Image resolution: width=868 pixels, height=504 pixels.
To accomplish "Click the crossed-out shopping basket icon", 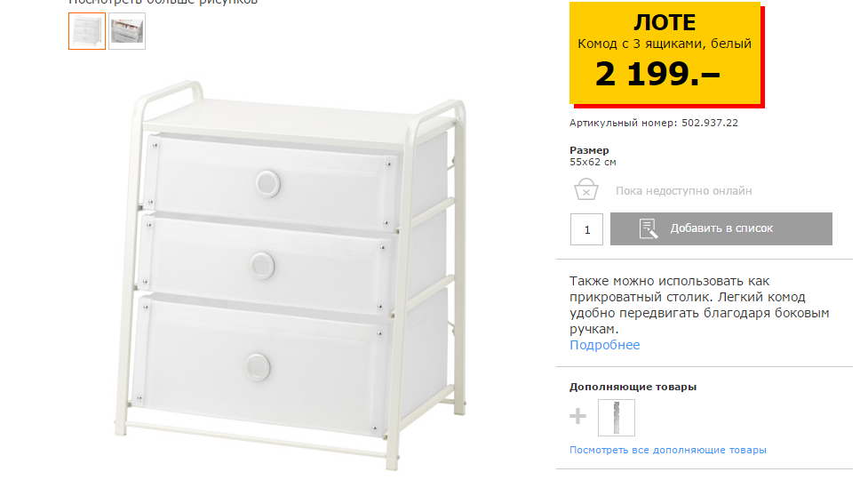I will [x=585, y=188].
